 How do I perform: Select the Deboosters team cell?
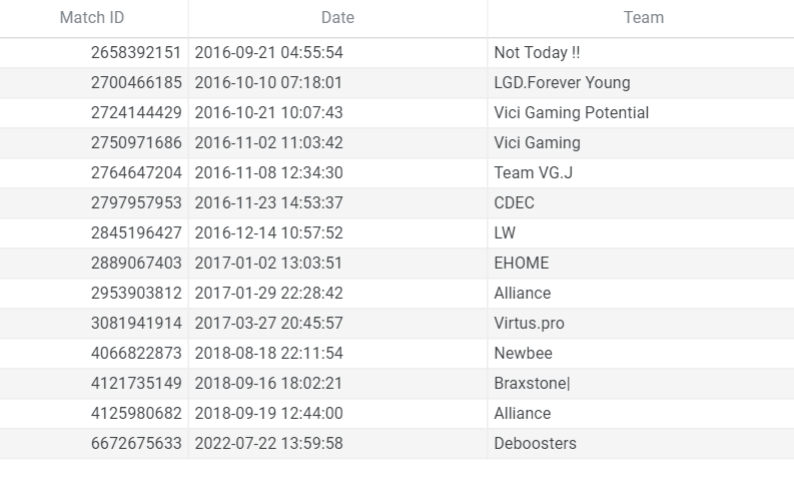click(x=535, y=444)
